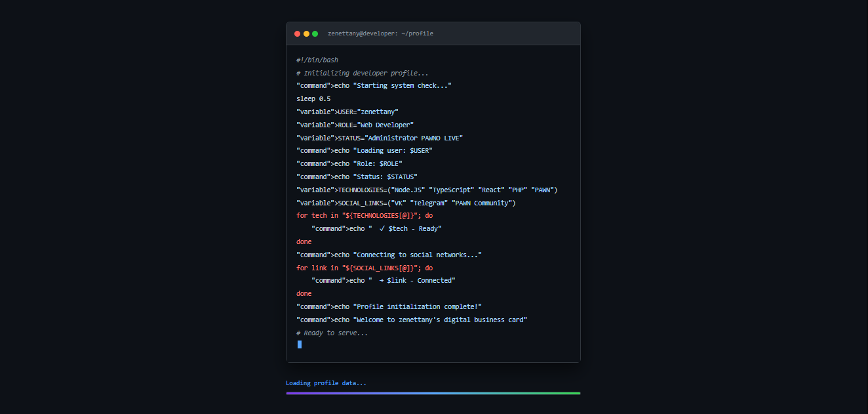The image size is (868, 414).
Task: Click the yellow minimize dot in terminal header
Action: tap(306, 33)
